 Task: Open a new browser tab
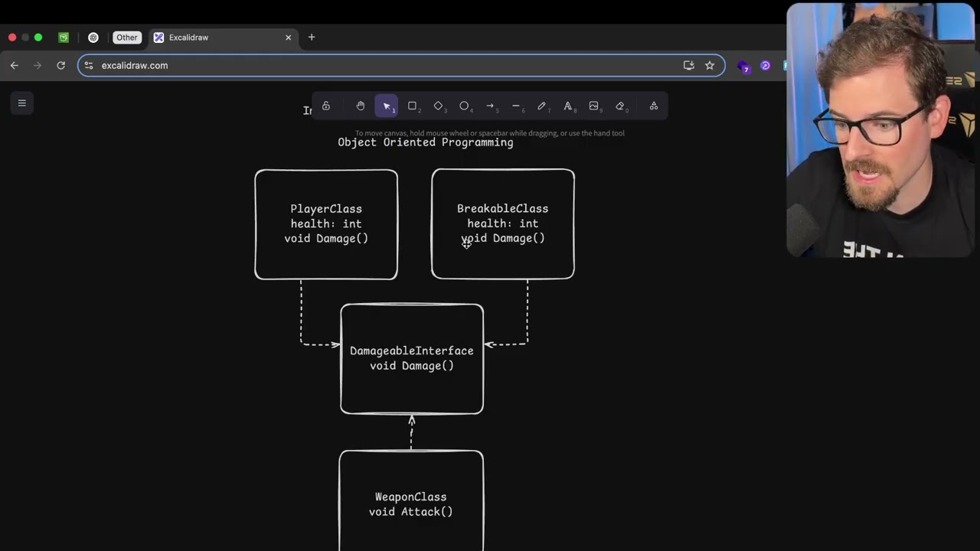pos(312,37)
